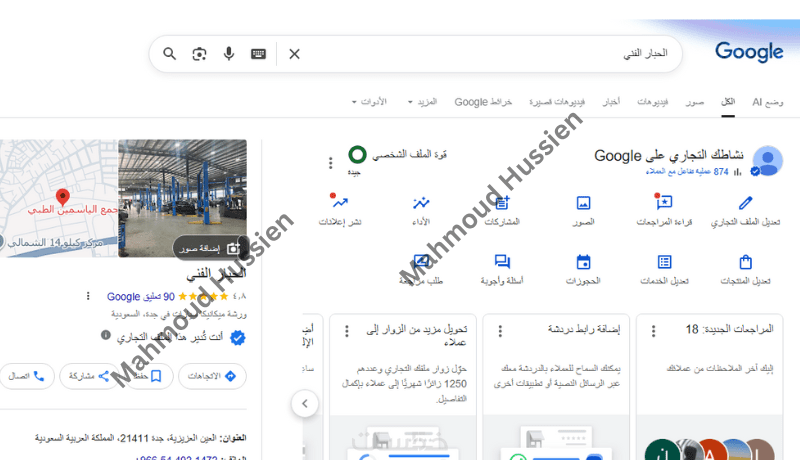800x460 pixels.
Task: Click the قوة الملف الشخصي green circle
Action: pos(357,154)
